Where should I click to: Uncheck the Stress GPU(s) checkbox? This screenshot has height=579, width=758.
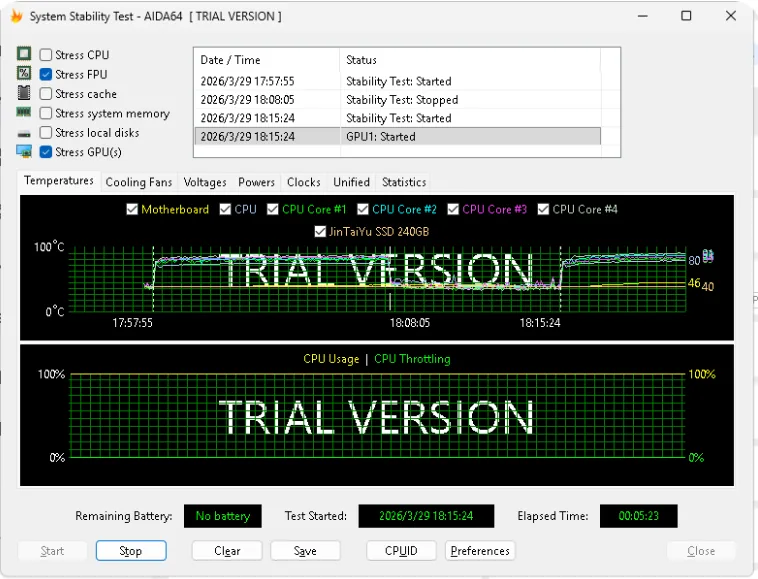point(46,152)
